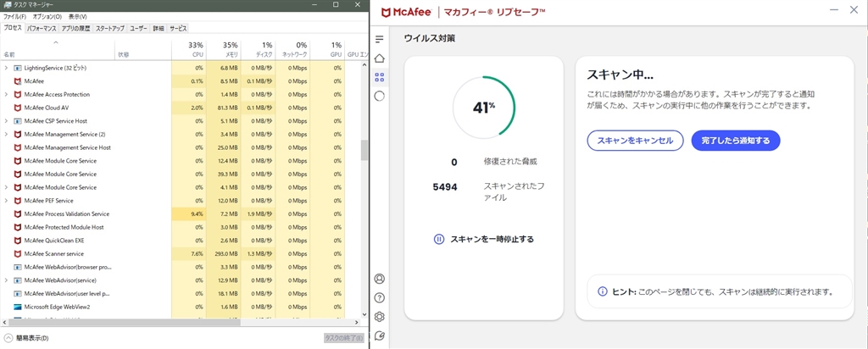Open McAfee help question mark icon

click(379, 297)
